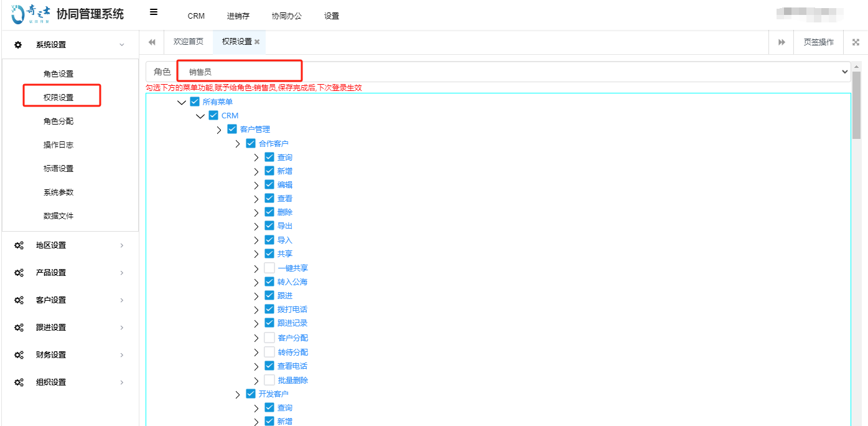Open the 角色 role dropdown
The height and width of the screenshot is (426, 868).
tap(845, 71)
